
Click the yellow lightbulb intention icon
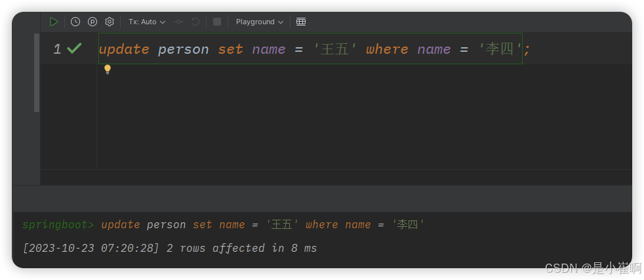(108, 70)
